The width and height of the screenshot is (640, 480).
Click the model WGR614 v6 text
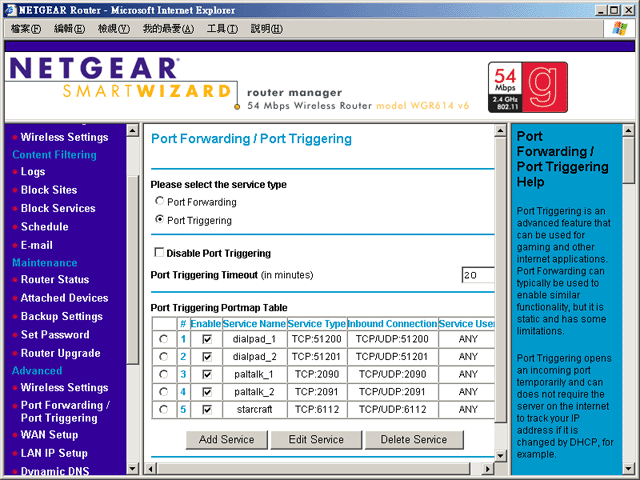(422, 106)
